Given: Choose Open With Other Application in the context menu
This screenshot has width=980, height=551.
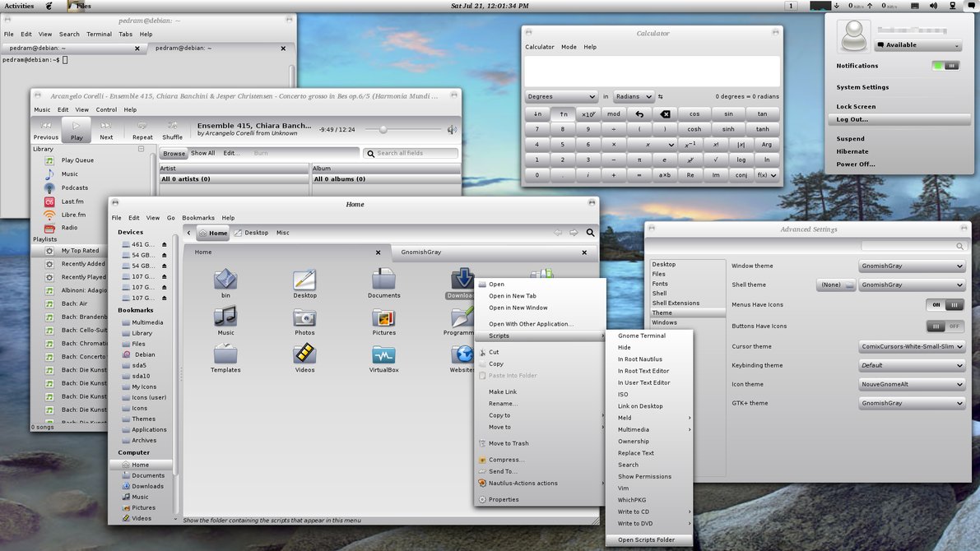Looking at the screenshot, I should [531, 324].
